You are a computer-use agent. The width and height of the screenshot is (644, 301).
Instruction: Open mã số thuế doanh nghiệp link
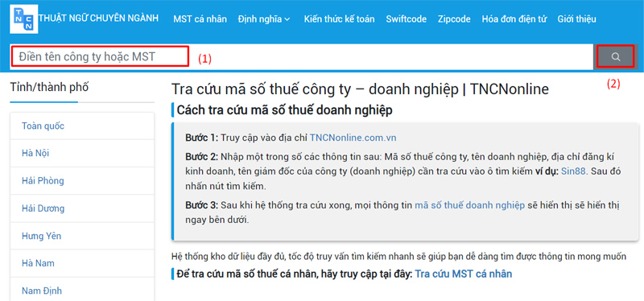(469, 205)
